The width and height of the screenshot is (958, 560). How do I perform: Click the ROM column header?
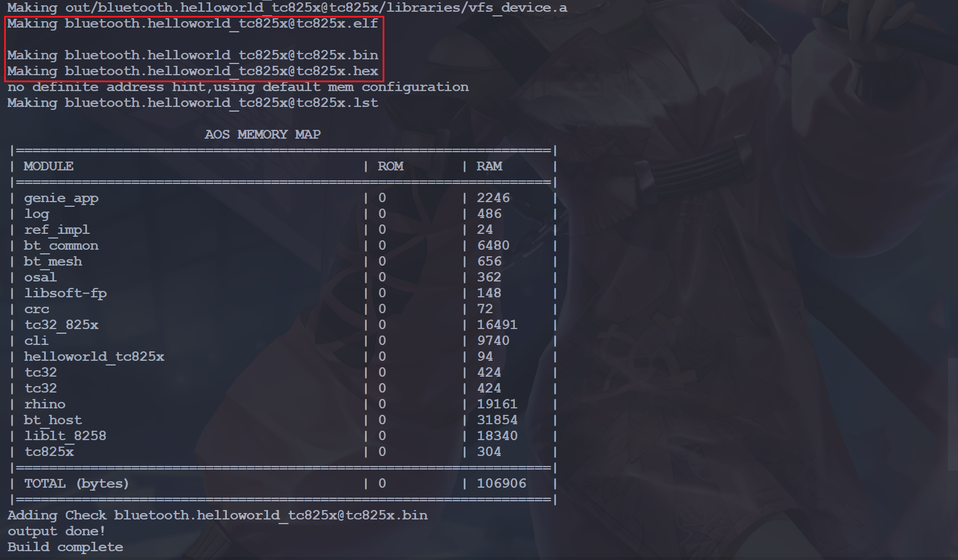[x=390, y=167]
